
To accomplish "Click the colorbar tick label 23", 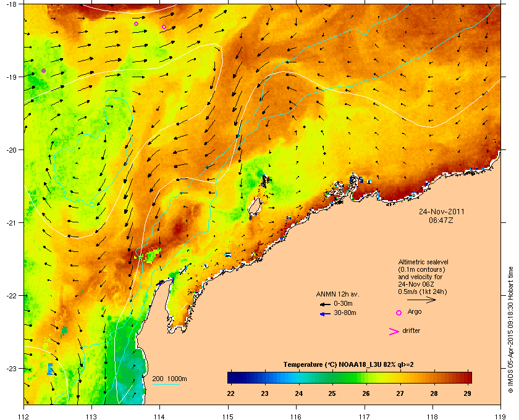I will (264, 393).
